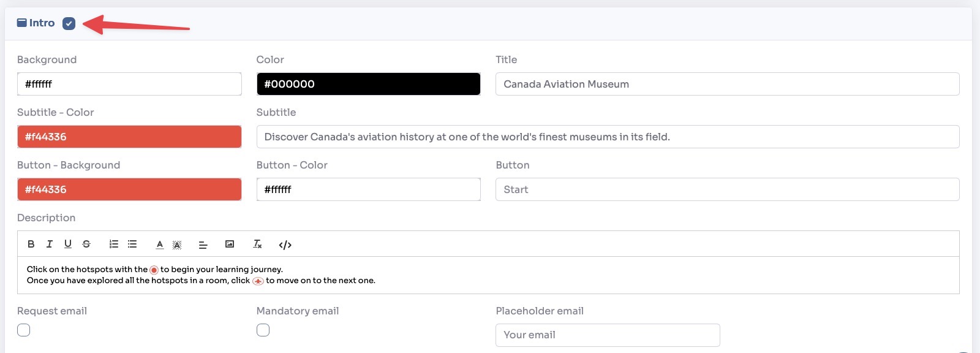Image resolution: width=980 pixels, height=353 pixels.
Task: Open the Button Background swatch #f44336
Action: coord(129,189)
